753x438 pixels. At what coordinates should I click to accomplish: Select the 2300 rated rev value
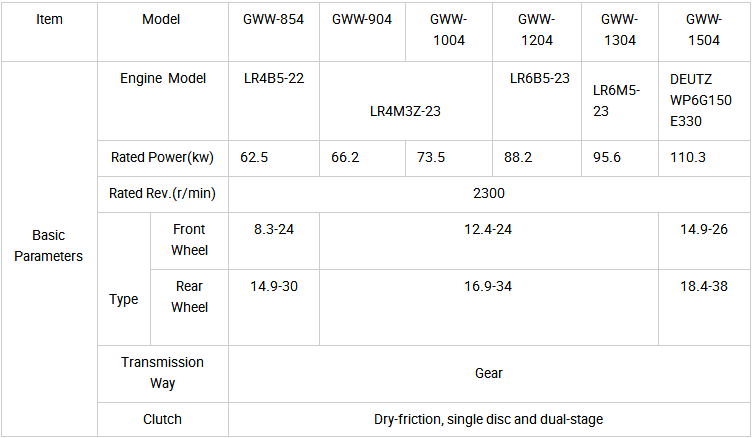pos(489,193)
